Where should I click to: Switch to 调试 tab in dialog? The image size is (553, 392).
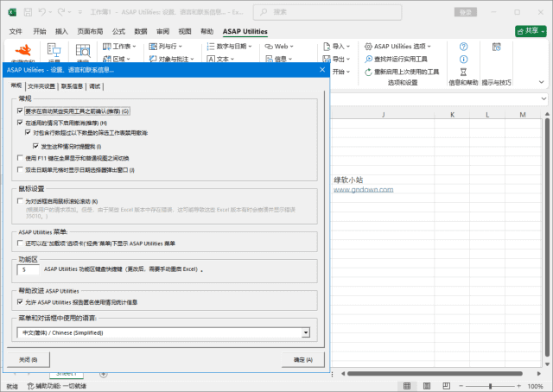(94, 86)
